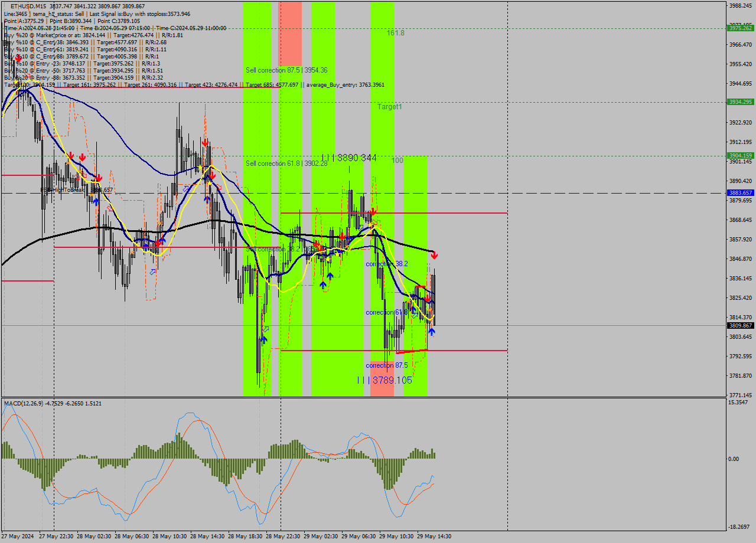Click the Point A / Point B / Point C line
This screenshot has width=756, height=543.
tap(72, 21)
